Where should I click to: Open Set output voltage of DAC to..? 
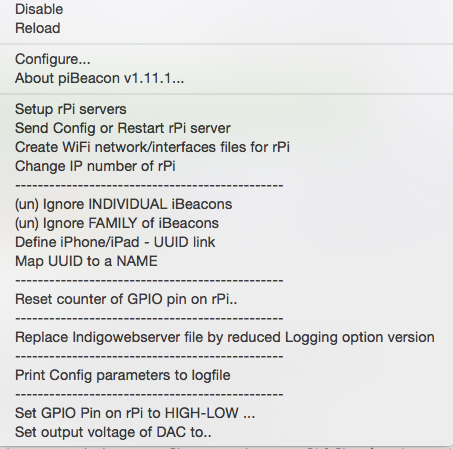(113, 432)
